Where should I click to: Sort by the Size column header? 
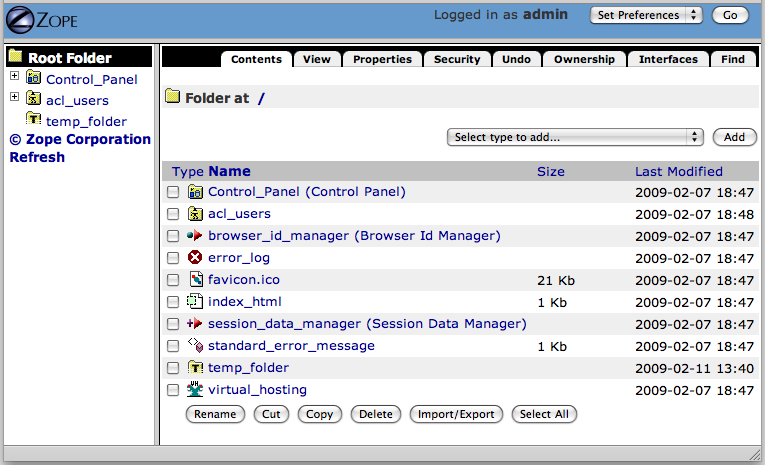(551, 172)
